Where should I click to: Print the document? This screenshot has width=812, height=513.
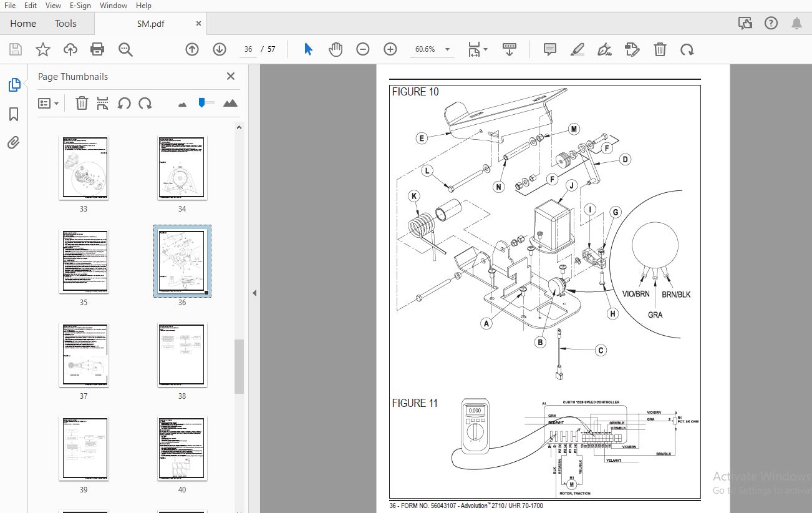[97, 49]
